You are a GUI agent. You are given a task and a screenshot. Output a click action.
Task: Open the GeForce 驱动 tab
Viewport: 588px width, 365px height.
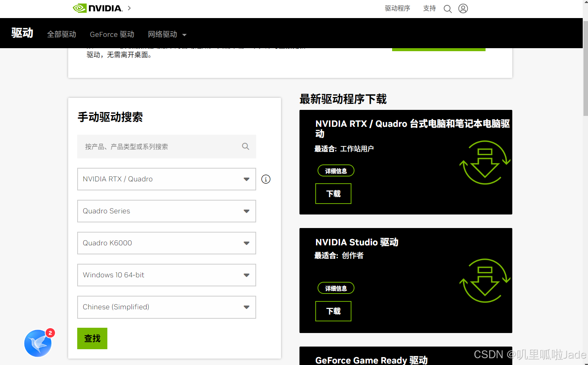click(x=112, y=34)
